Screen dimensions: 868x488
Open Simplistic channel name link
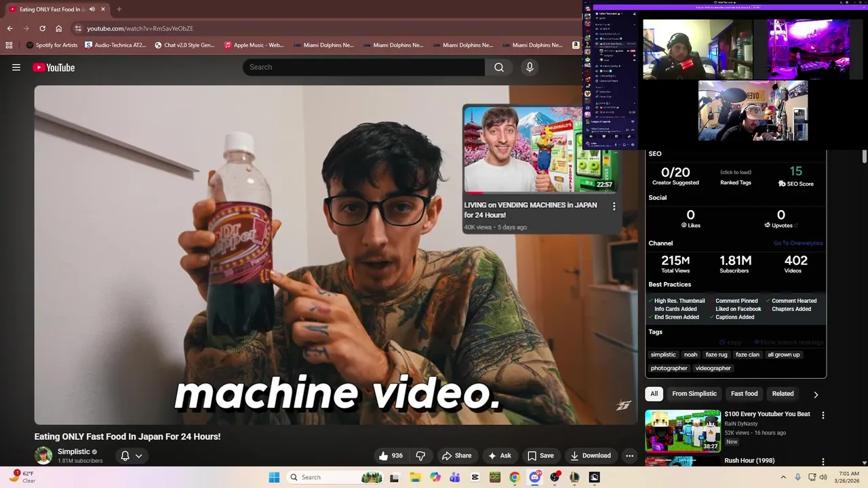click(74, 451)
